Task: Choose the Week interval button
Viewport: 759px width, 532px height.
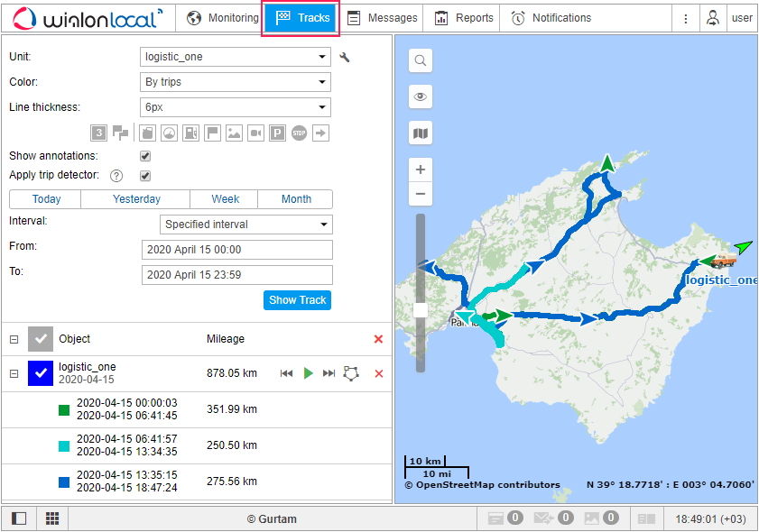Action: tap(224, 199)
